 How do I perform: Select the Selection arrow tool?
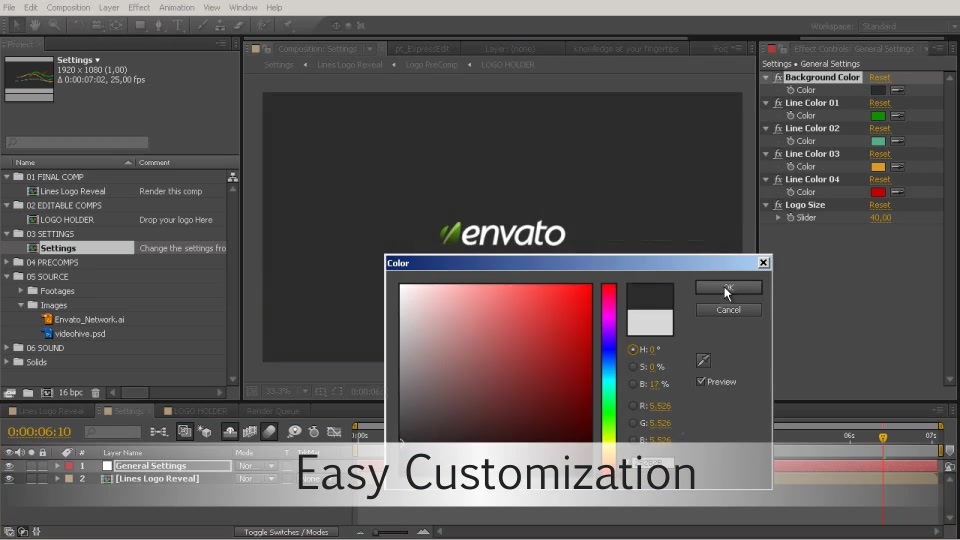[17, 25]
